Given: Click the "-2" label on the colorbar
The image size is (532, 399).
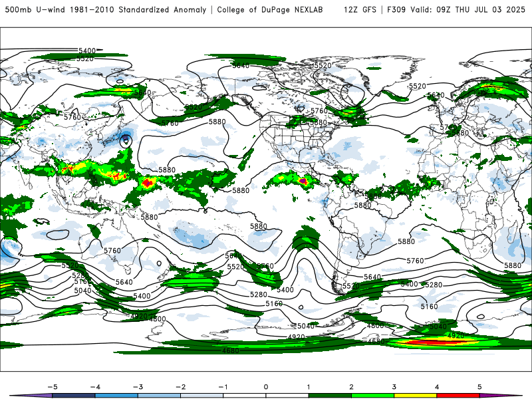Looking at the screenshot, I should [x=181, y=387].
